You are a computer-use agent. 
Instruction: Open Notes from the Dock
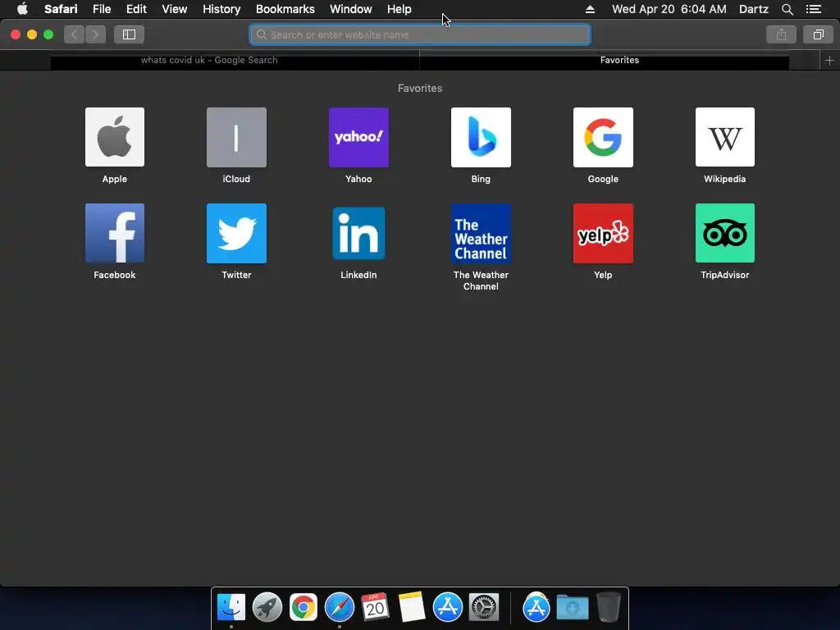[412, 608]
